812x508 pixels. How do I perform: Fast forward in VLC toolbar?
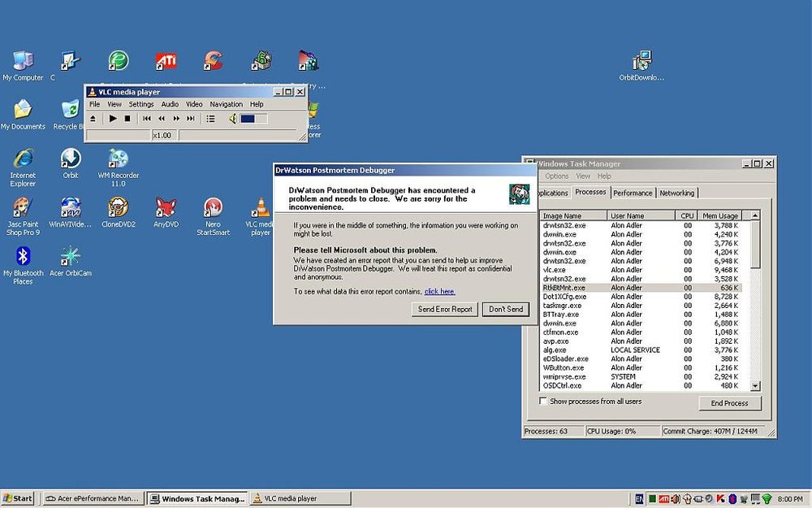(176, 119)
